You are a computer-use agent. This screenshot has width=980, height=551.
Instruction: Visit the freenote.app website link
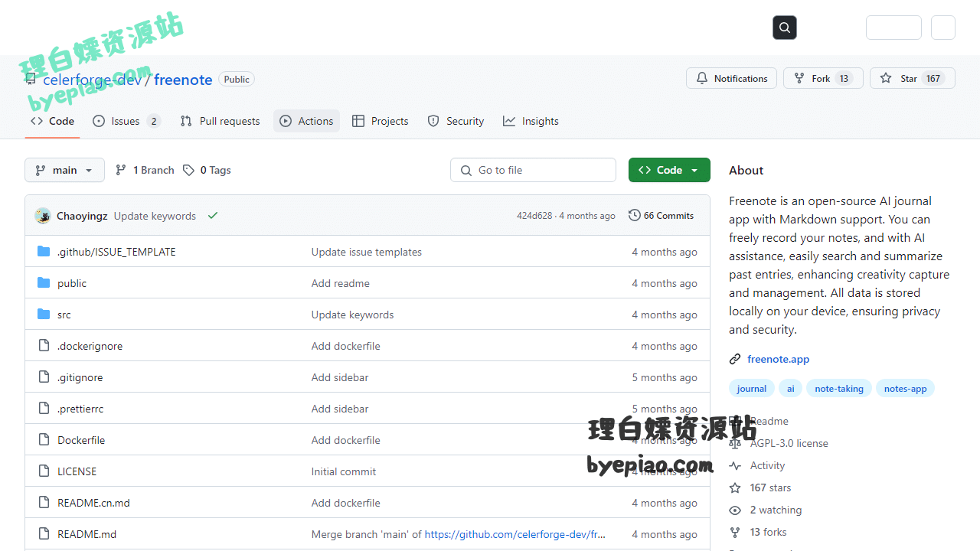click(778, 359)
